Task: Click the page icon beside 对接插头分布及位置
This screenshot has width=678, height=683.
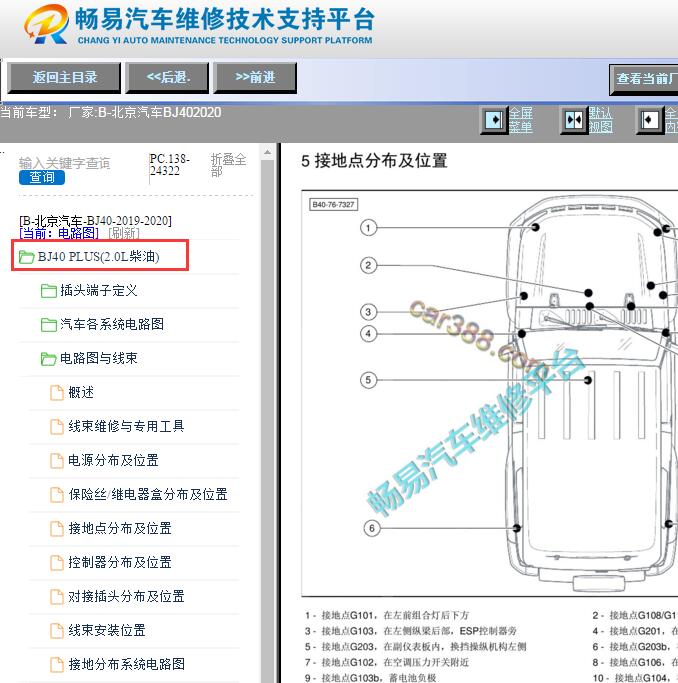Action: pyautogui.click(x=57, y=596)
